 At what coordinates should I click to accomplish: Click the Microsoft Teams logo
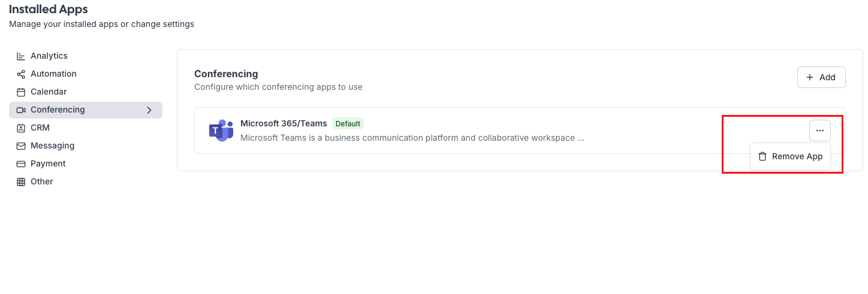[221, 131]
